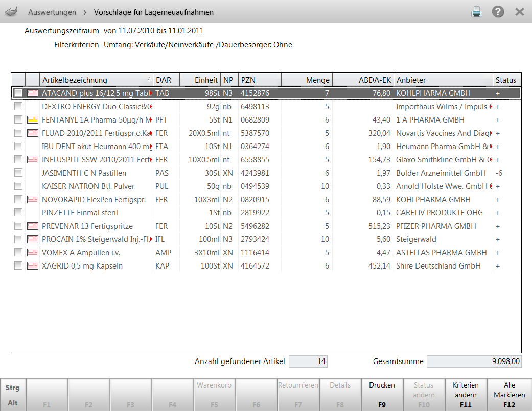Tick checkbox for NOVORAPID FlexPen
532x411 pixels.
coord(18,199)
